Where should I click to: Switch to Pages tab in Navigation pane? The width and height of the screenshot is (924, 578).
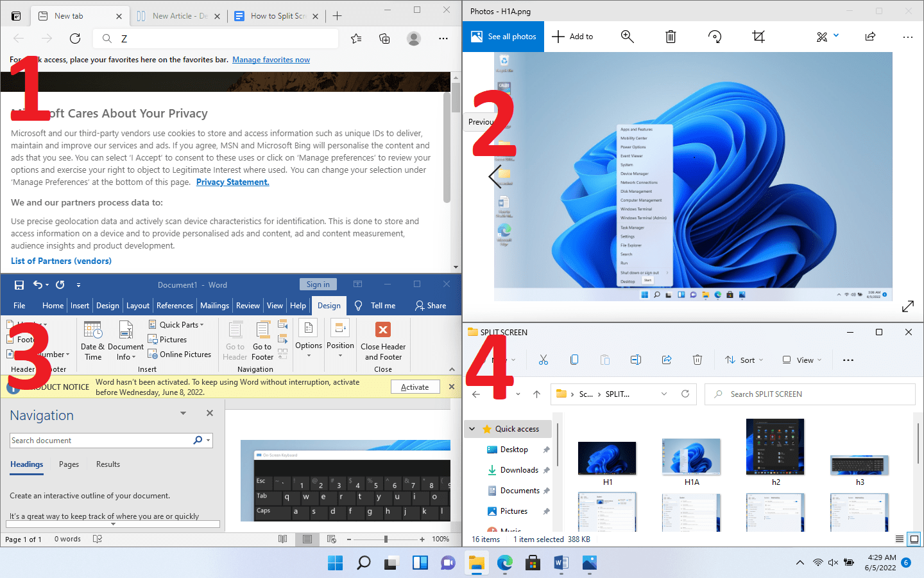69,464
